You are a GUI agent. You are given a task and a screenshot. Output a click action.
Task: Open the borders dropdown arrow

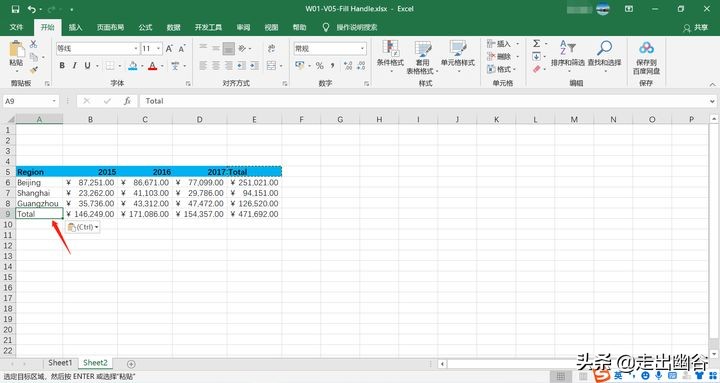click(x=119, y=66)
